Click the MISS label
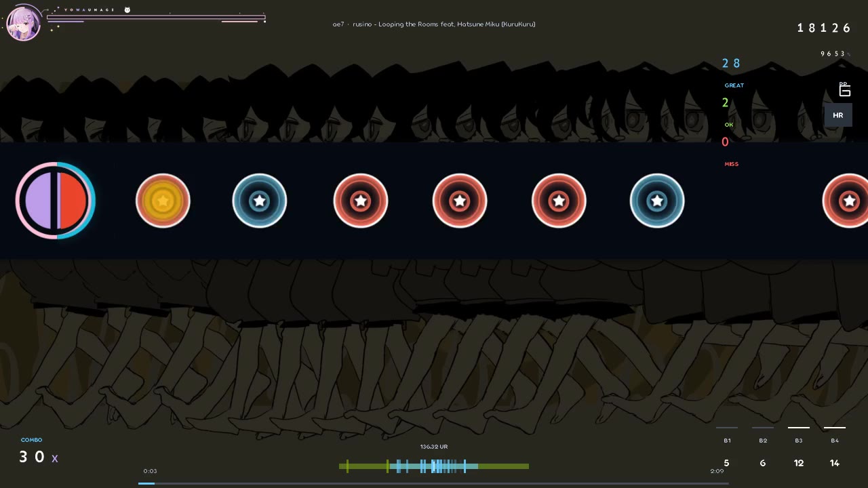Screen dimensions: 868x488 [x=732, y=164]
